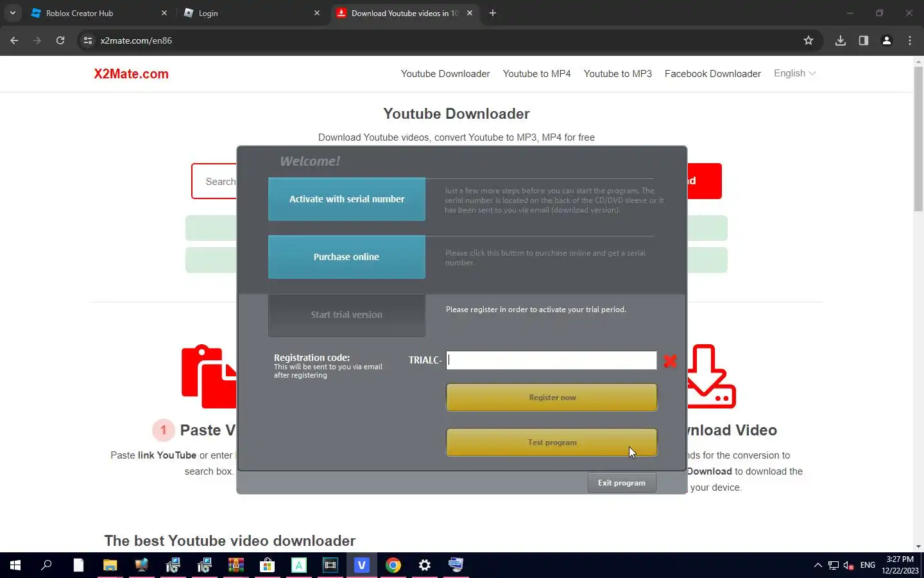
Task: Click muted volume tray icon
Action: 849,565
